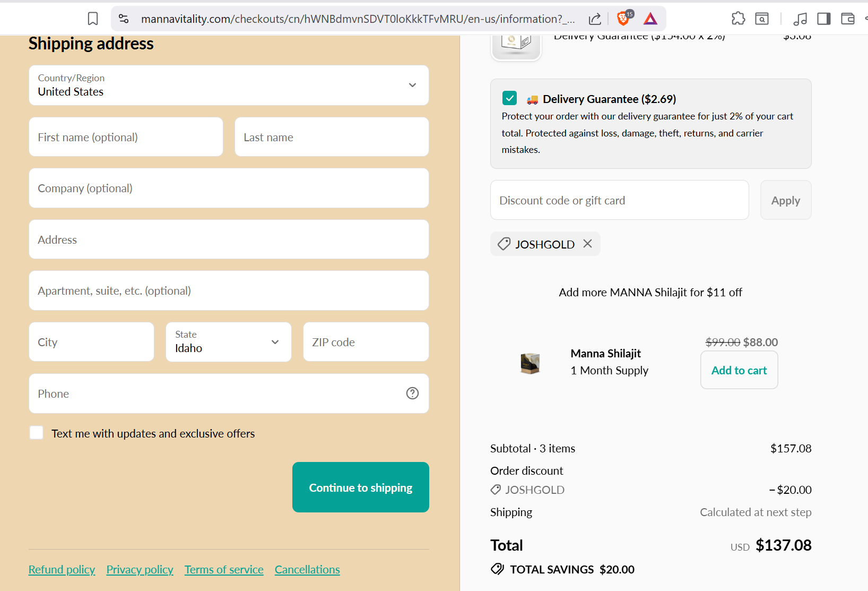
Task: Open the Terms of service link
Action: click(x=224, y=569)
